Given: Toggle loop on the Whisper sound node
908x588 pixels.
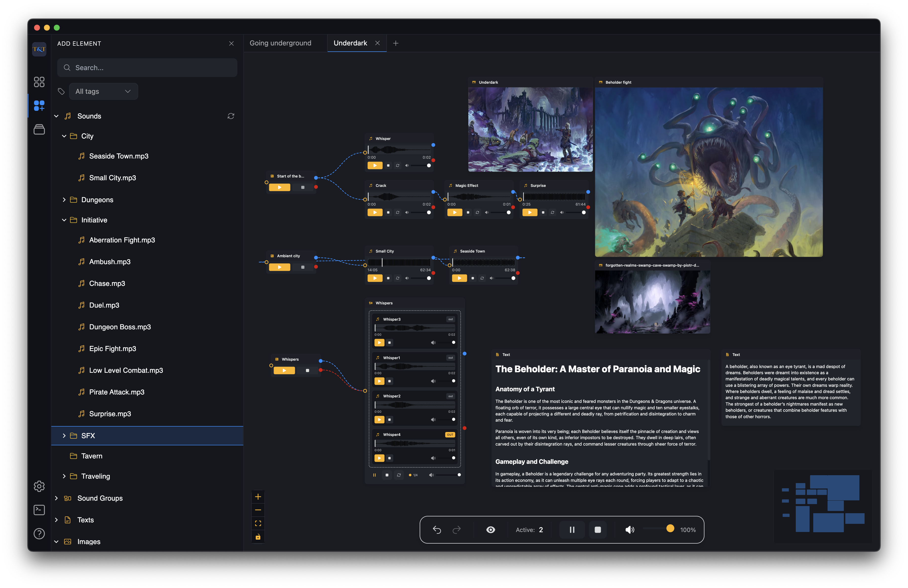Looking at the screenshot, I should [x=397, y=166].
